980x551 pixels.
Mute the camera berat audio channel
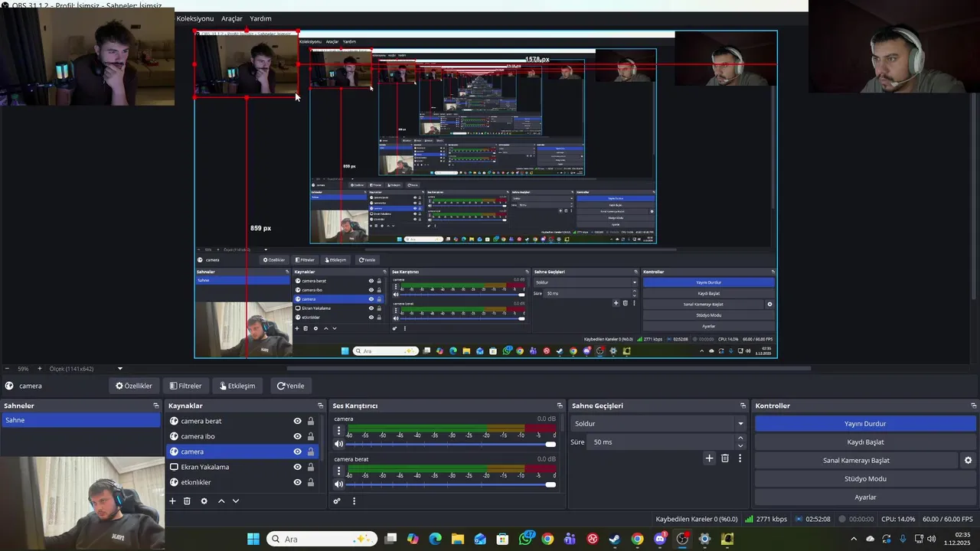(339, 484)
